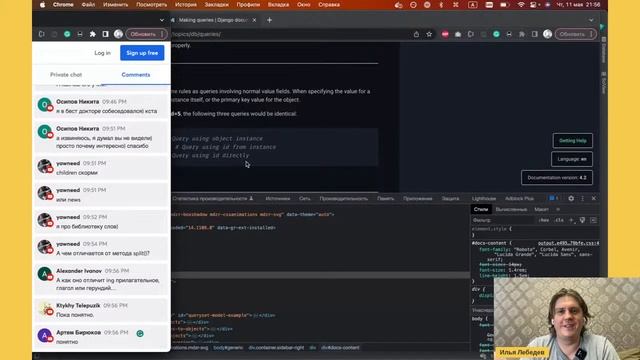Open the extensions puzzle icon in right toolbar
Viewport: 640px width, 360px height.
(522, 34)
